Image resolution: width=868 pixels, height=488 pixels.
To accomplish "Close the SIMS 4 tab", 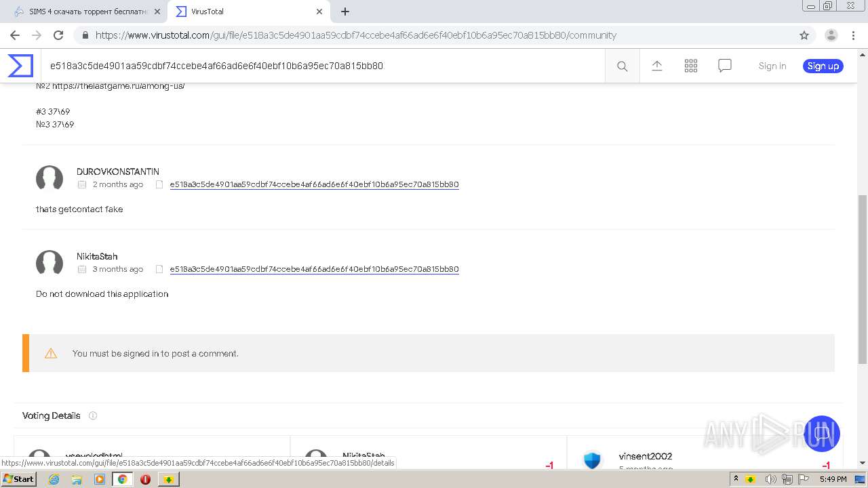I will 157,12.
